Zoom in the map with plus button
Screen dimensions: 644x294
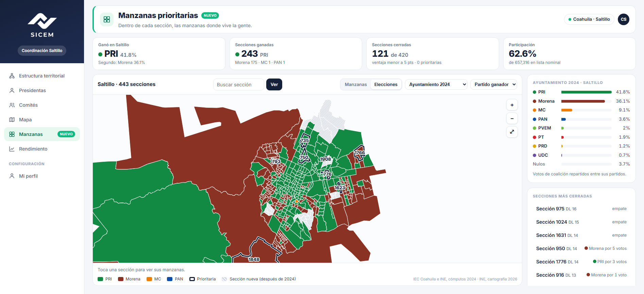512,105
